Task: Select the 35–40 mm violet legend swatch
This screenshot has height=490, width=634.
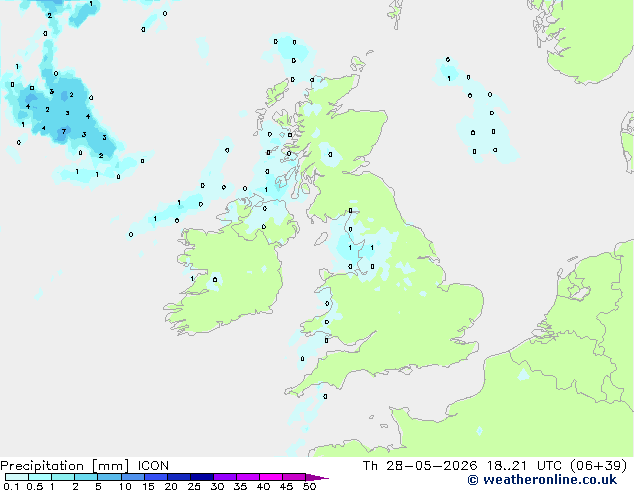Action: click(248, 477)
